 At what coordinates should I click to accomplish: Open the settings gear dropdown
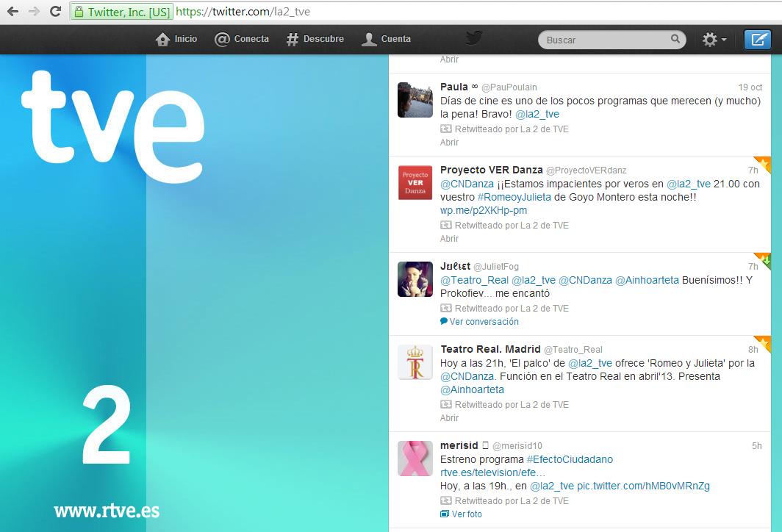(714, 40)
